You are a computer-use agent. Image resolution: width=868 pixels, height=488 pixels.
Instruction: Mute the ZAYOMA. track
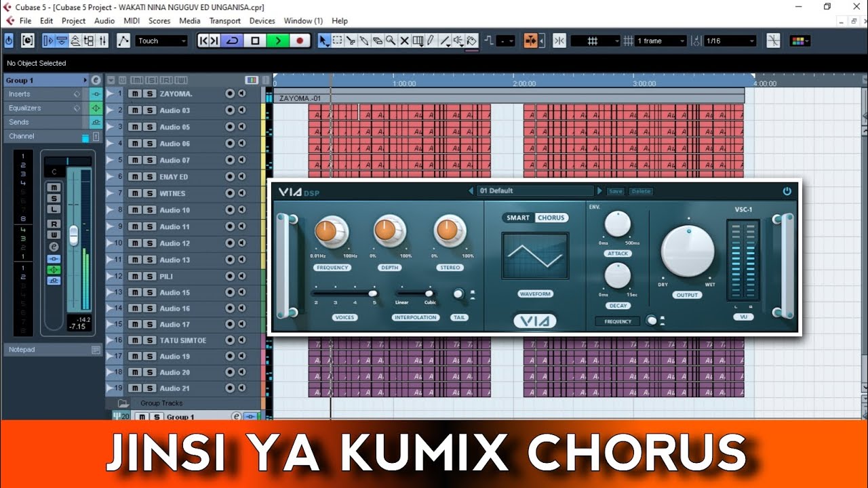click(x=136, y=94)
